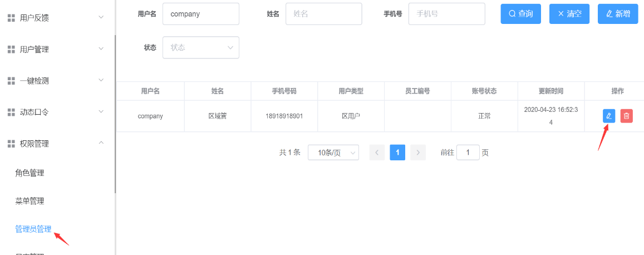Open the 10条/页 page size dropdown
The width and height of the screenshot is (644, 255).
point(333,153)
